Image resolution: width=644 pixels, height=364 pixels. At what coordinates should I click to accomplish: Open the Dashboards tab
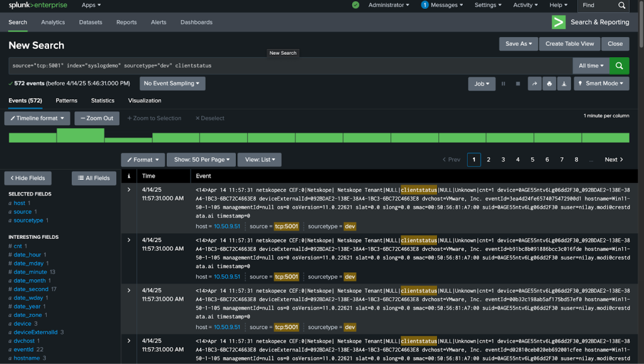[x=196, y=22]
